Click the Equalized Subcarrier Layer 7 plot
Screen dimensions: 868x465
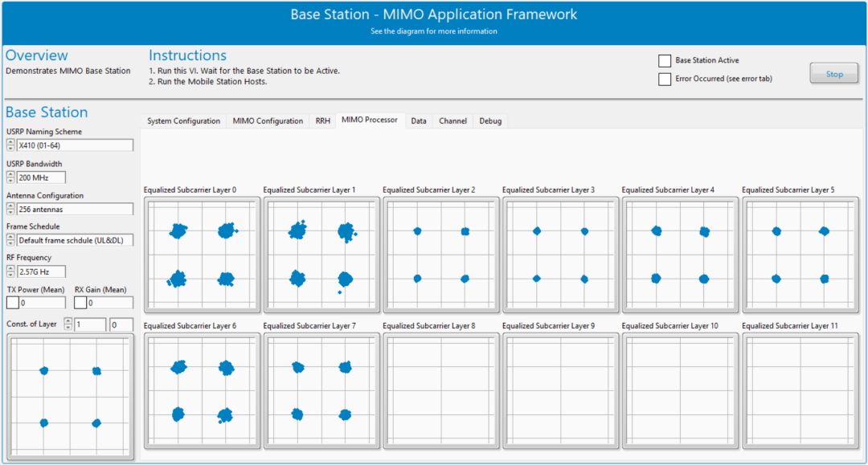tap(321, 390)
